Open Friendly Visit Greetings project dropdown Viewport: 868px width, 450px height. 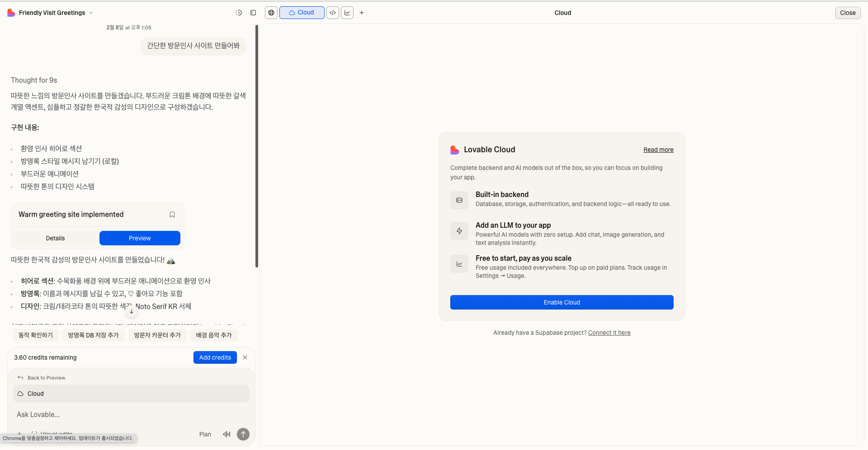pos(56,13)
